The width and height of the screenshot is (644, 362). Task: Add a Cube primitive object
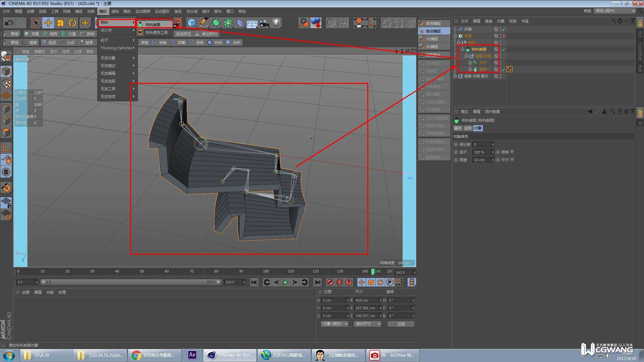tap(192, 23)
